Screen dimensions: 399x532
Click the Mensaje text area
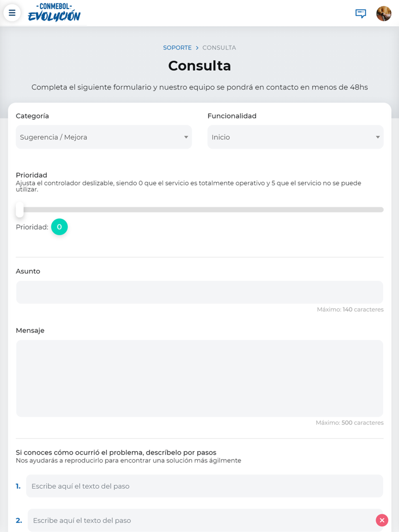click(x=199, y=378)
